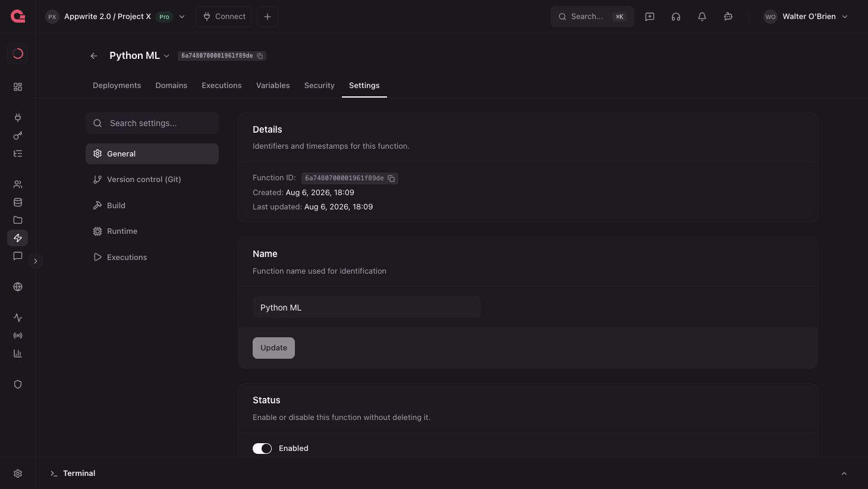Switch to the Security tab
Screen dimensions: 868x489
pyautogui.click(x=319, y=86)
